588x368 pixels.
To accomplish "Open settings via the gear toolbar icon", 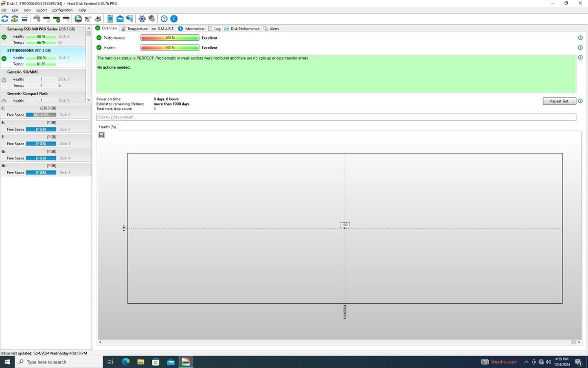I will 142,19.
